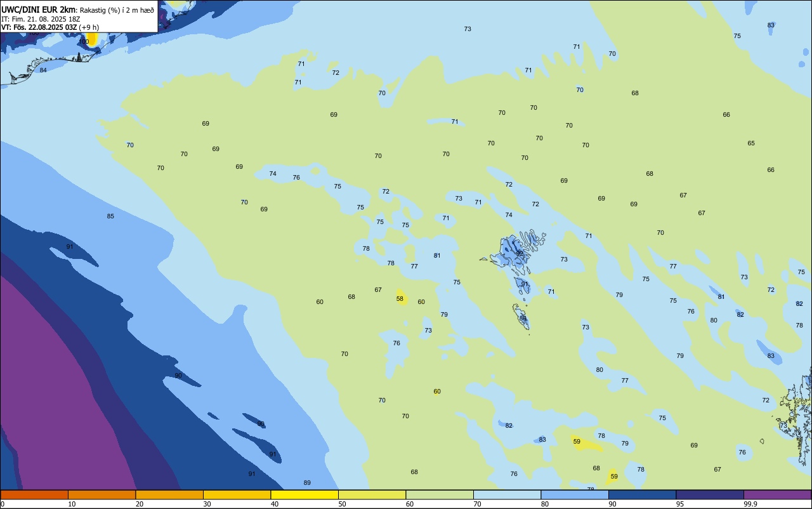
Task: Click the dark blue 90–95 legend segment
Action: 642,494
